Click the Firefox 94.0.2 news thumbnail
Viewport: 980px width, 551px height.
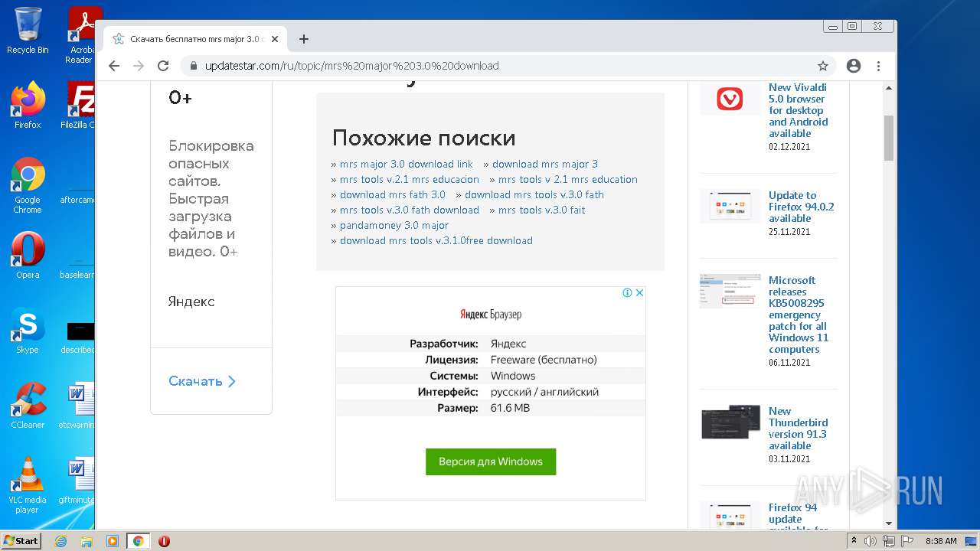pos(730,206)
